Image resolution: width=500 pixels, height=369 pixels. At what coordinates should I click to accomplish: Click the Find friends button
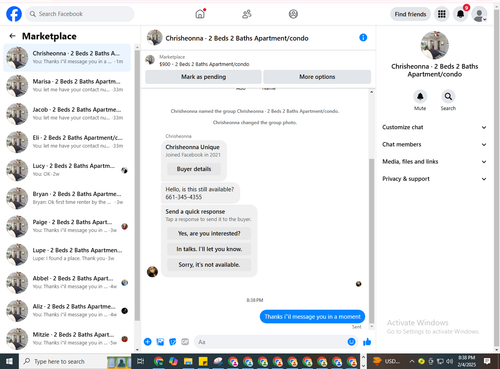point(410,14)
